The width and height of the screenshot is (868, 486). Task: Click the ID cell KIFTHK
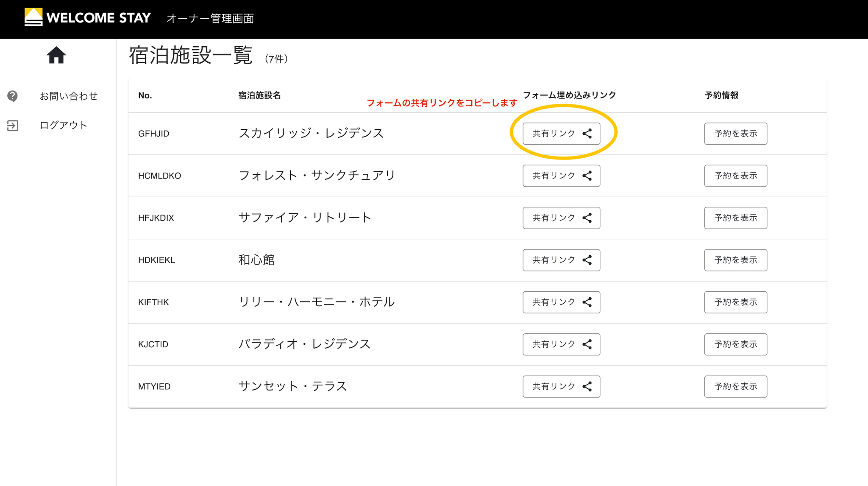pos(153,302)
